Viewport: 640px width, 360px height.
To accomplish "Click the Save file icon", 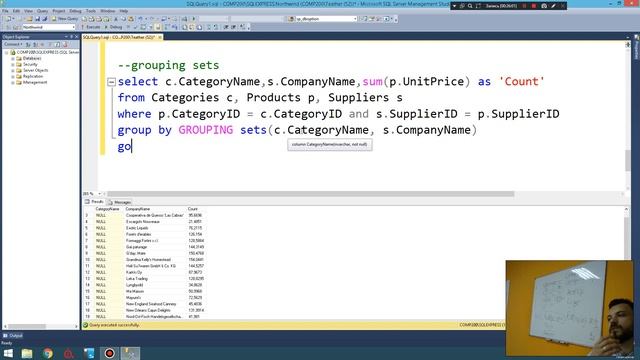I will tap(38, 19).
